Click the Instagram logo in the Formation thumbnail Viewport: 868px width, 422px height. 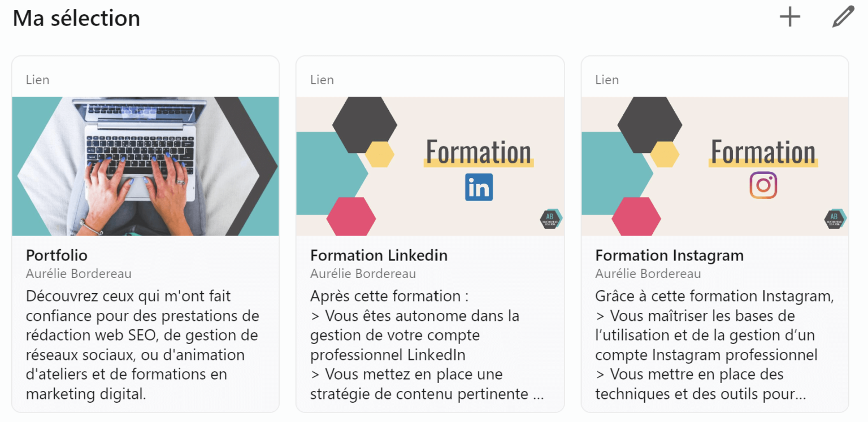pyautogui.click(x=764, y=185)
